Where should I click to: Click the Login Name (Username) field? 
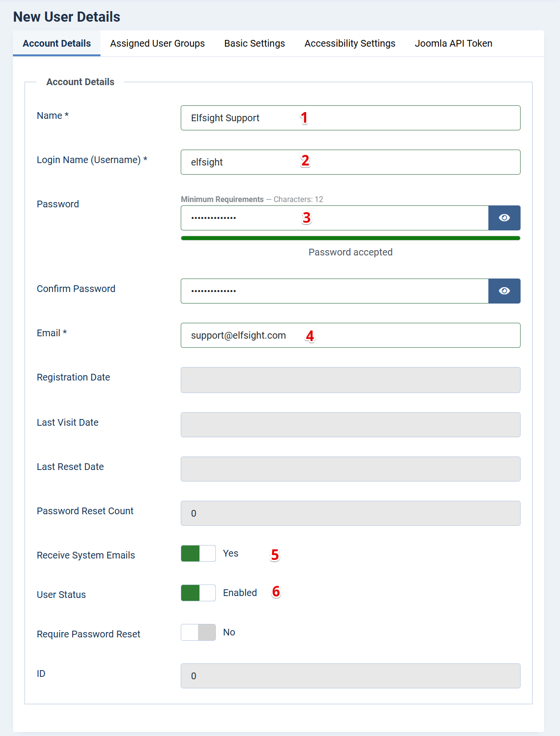tap(350, 162)
